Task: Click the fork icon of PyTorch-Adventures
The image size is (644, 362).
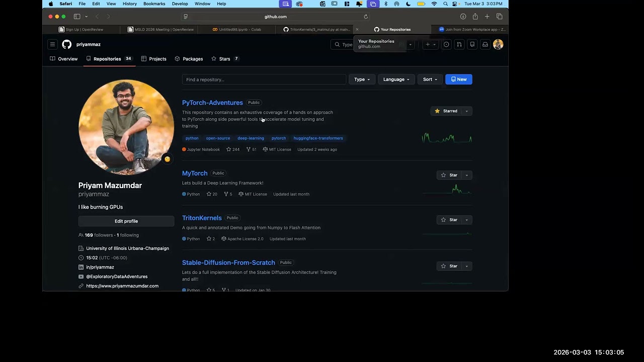Action: click(x=248, y=149)
